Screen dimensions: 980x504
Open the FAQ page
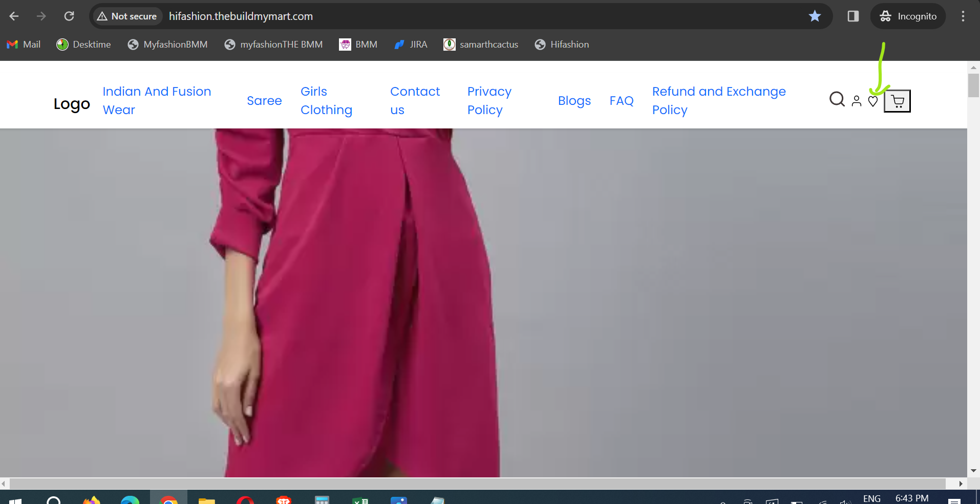(x=622, y=101)
